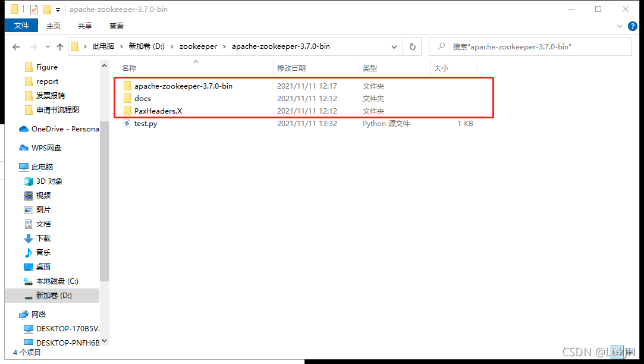Go back with the Back arrow
This screenshot has width=644, height=364.
[16, 47]
